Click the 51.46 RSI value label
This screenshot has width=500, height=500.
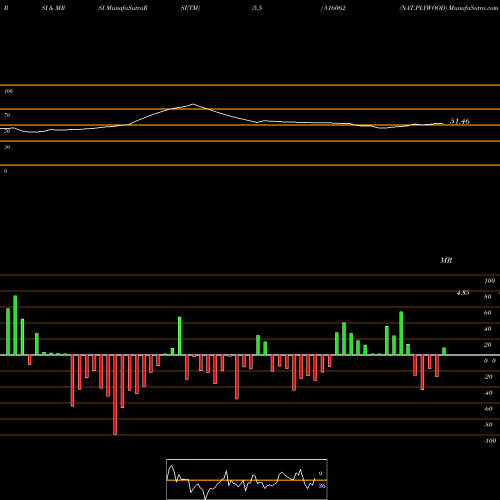[460, 121]
